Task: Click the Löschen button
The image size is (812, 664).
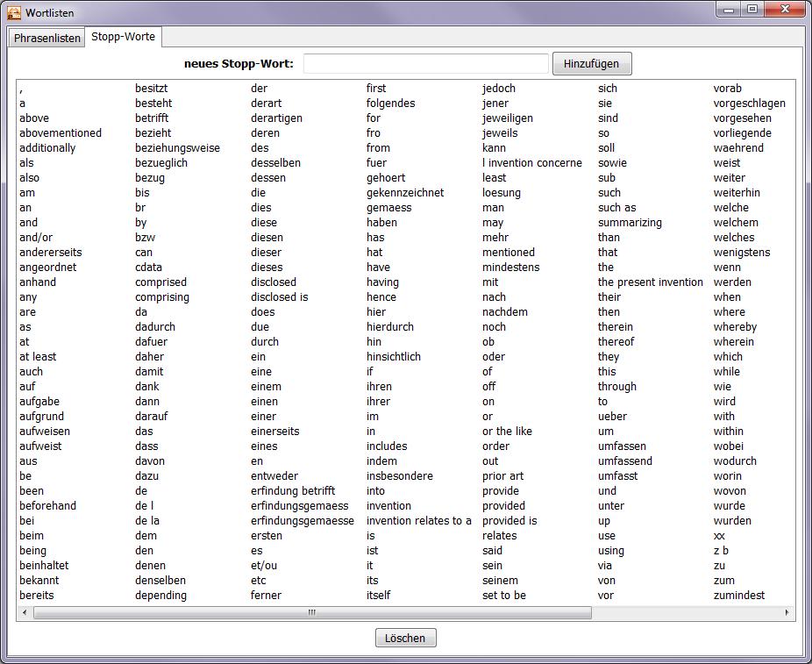Action: pos(405,638)
